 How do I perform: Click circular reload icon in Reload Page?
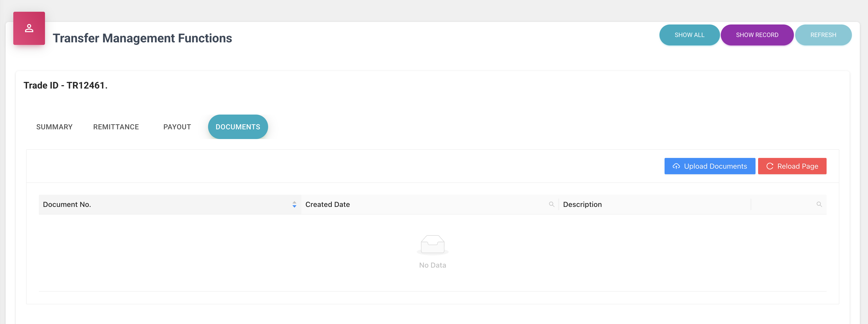point(770,166)
